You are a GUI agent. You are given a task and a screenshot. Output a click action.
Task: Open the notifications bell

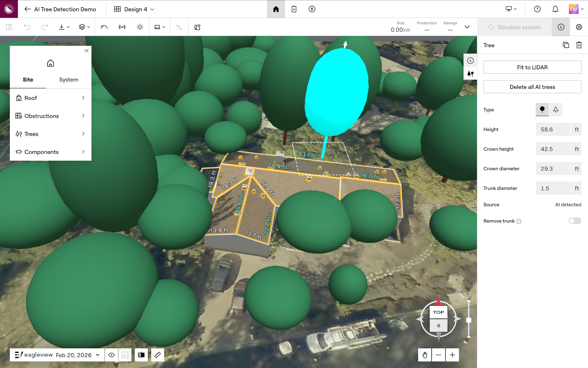tap(555, 9)
